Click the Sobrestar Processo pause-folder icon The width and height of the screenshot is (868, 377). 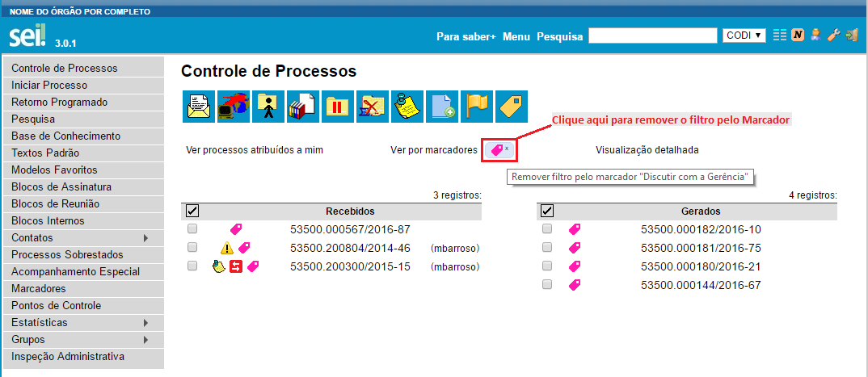338,106
